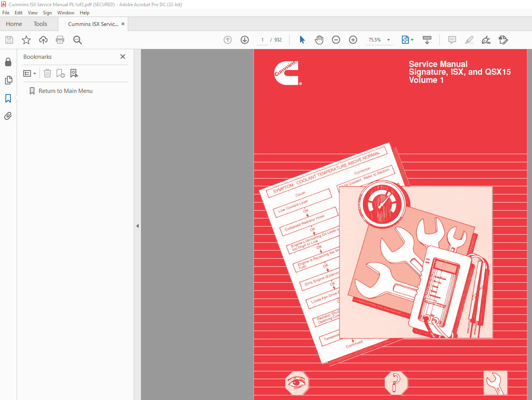Delete the selected bookmark with trash icon

(x=47, y=73)
